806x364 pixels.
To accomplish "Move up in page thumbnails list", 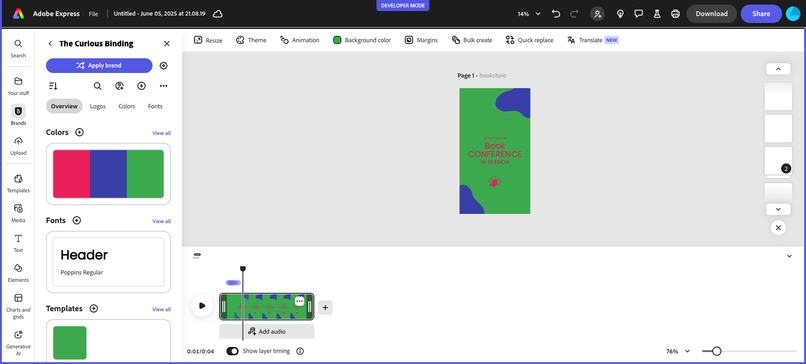I will pyautogui.click(x=778, y=69).
